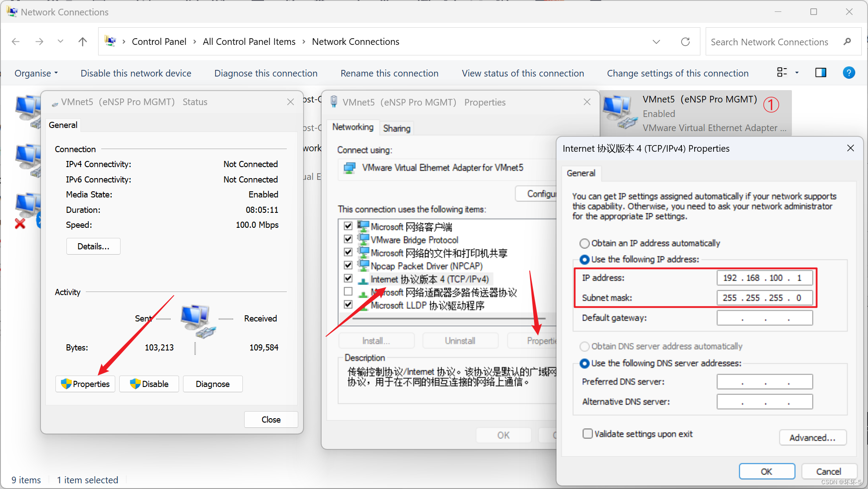Open the Organise menu

pyautogui.click(x=36, y=73)
